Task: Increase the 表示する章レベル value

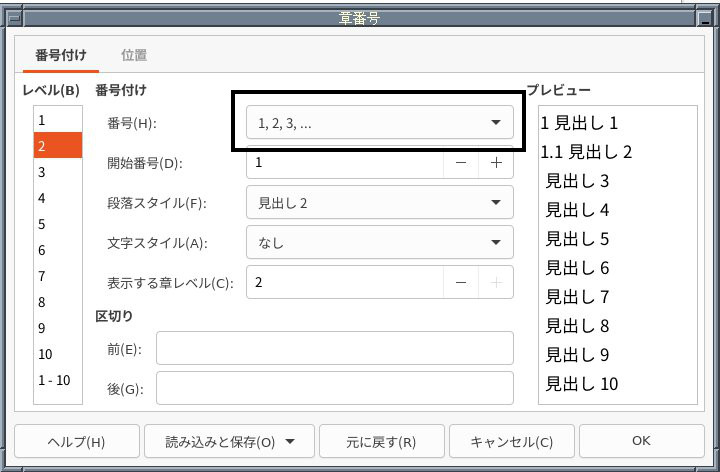Action: 496,282
